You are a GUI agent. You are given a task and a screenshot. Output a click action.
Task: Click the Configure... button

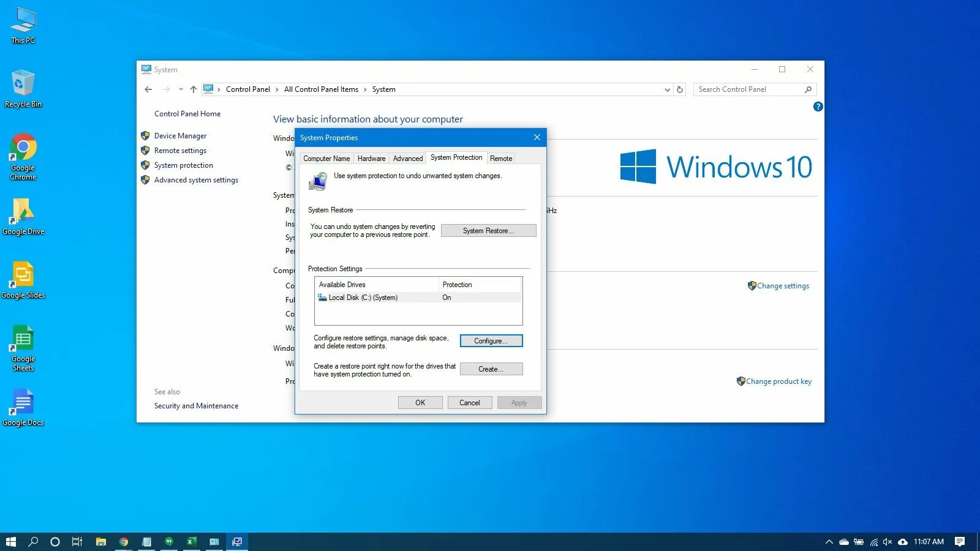point(491,341)
